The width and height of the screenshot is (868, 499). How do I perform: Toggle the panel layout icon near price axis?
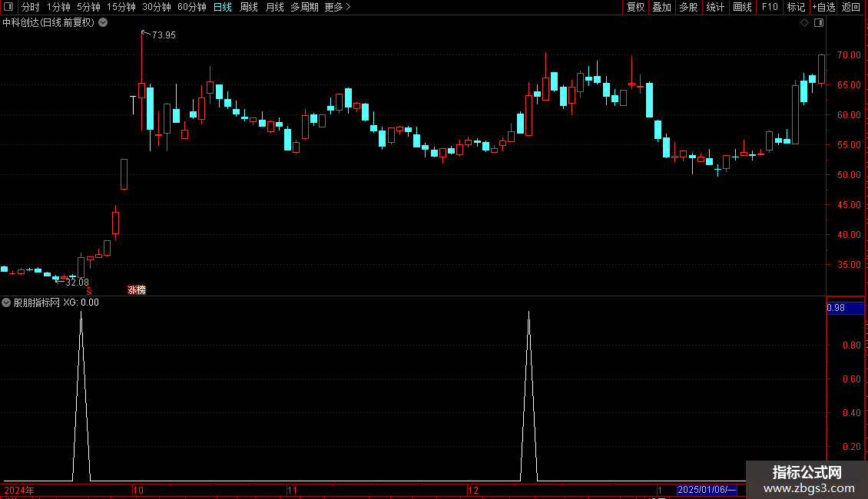tap(819, 23)
